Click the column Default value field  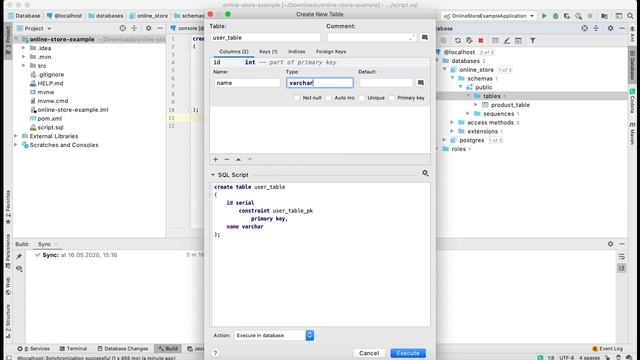[386, 83]
